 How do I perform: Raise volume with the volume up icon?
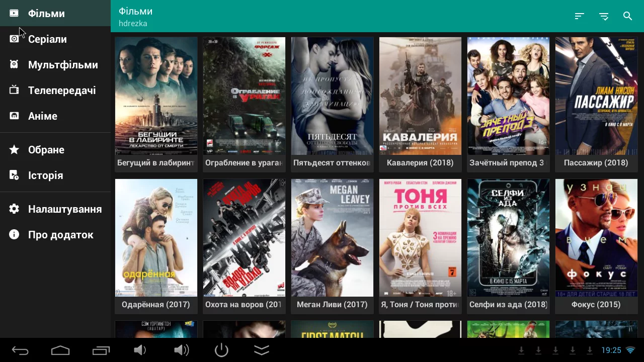tap(181, 350)
